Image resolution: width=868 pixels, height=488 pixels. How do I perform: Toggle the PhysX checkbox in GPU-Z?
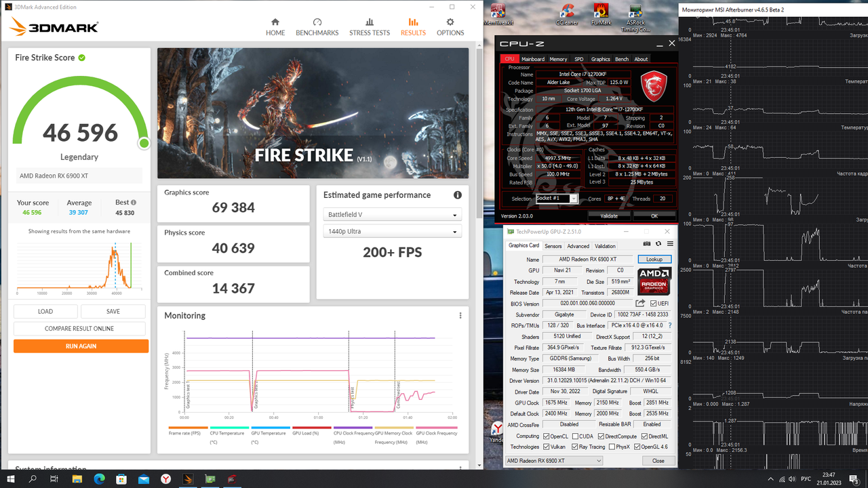(x=612, y=447)
